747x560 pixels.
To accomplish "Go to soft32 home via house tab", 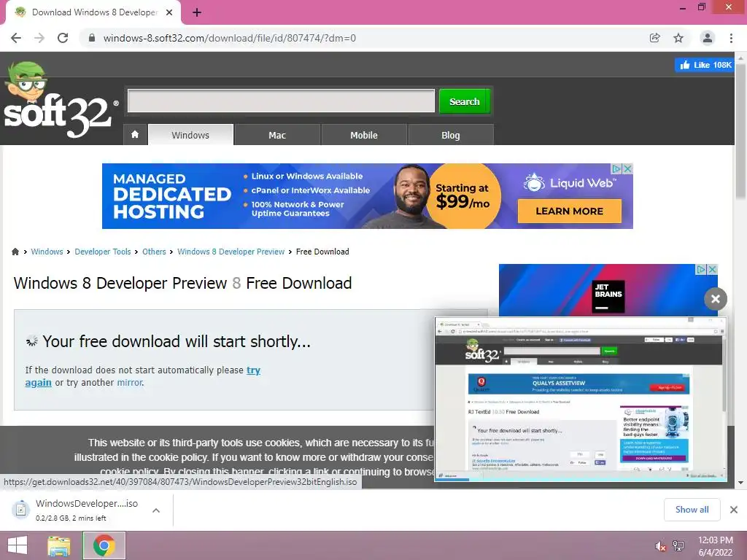I will [x=135, y=135].
